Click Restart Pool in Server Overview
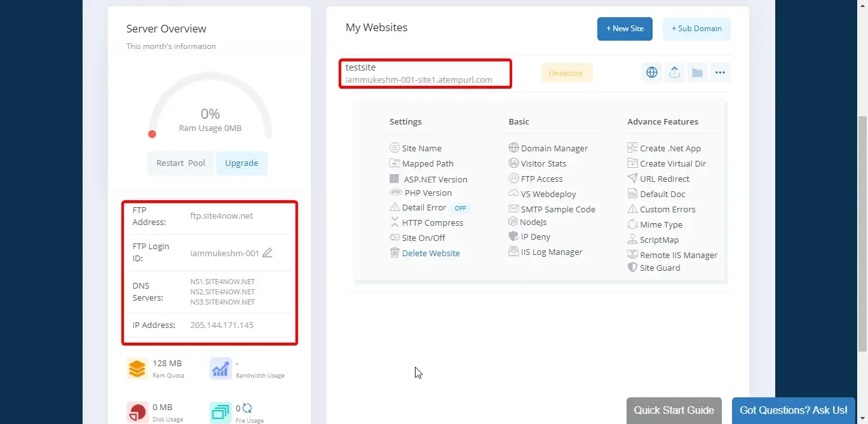The width and height of the screenshot is (868, 424). [180, 163]
